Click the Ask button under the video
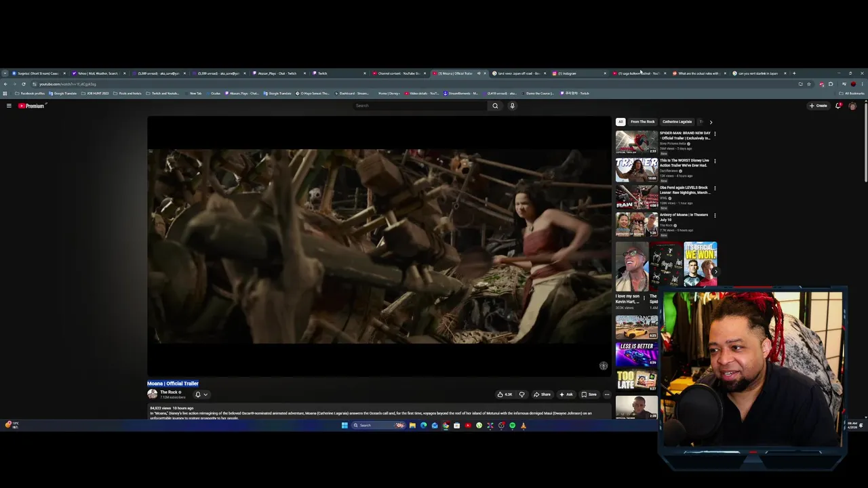 [x=566, y=394]
